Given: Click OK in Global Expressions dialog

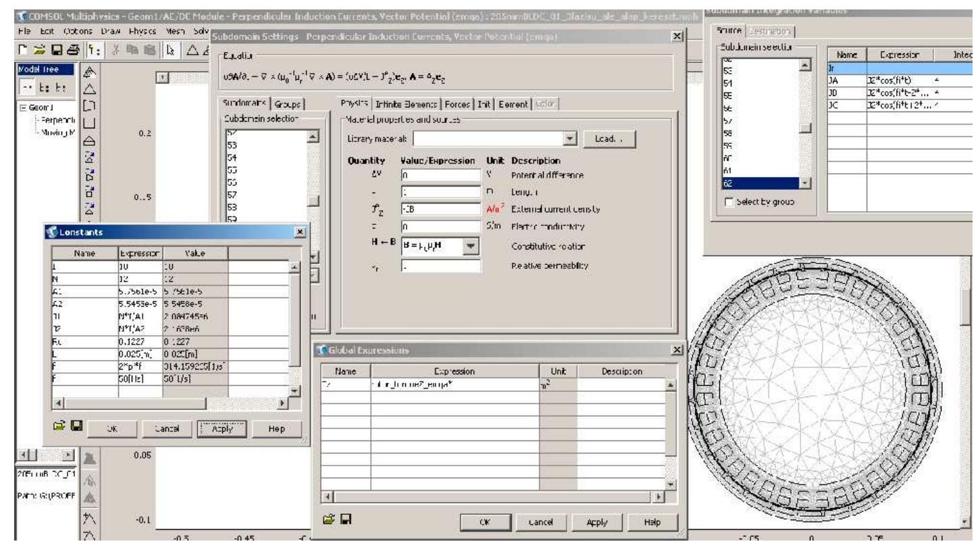Looking at the screenshot, I should click(484, 522).
